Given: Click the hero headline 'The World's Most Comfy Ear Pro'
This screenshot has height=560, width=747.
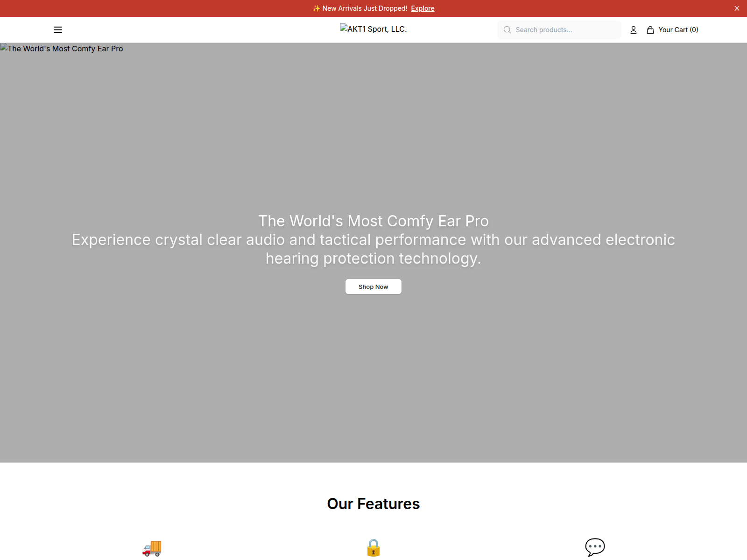Looking at the screenshot, I should pyautogui.click(x=373, y=221).
